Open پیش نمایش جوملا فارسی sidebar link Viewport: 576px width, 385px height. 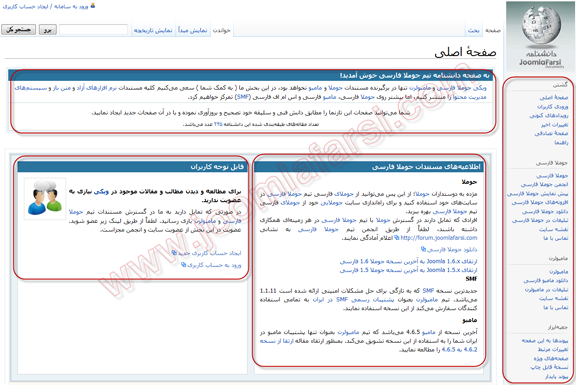click(x=538, y=194)
